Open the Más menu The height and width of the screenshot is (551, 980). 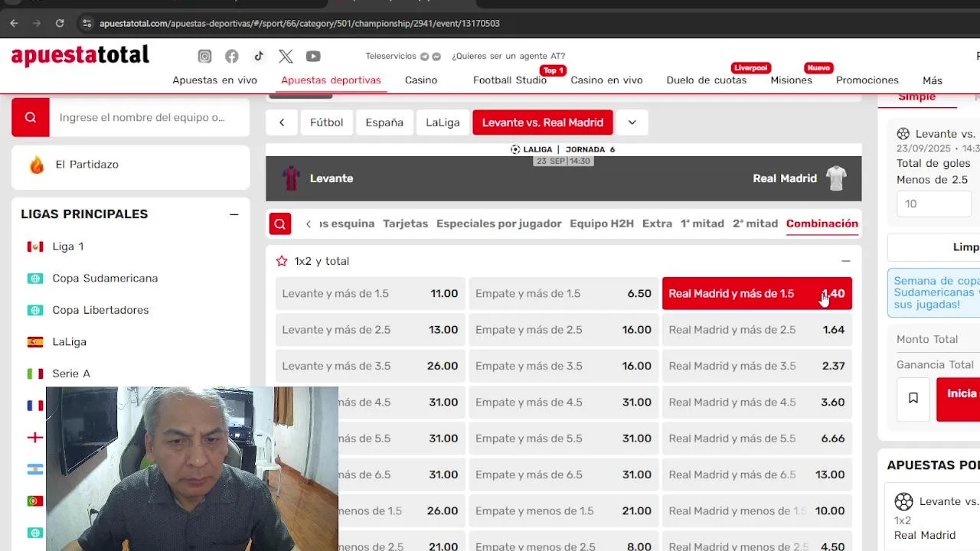pos(933,80)
